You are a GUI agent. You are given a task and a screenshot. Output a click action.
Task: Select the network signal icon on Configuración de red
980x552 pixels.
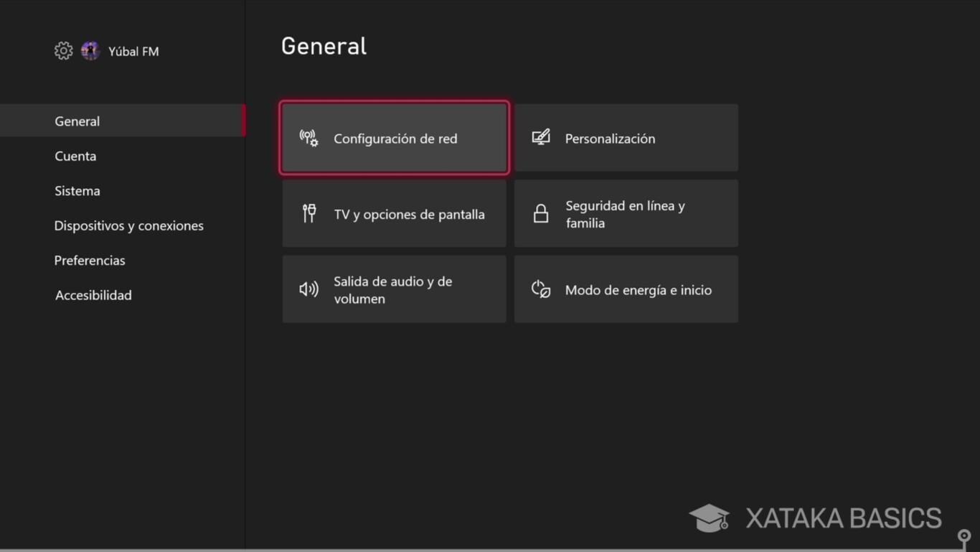click(x=308, y=138)
